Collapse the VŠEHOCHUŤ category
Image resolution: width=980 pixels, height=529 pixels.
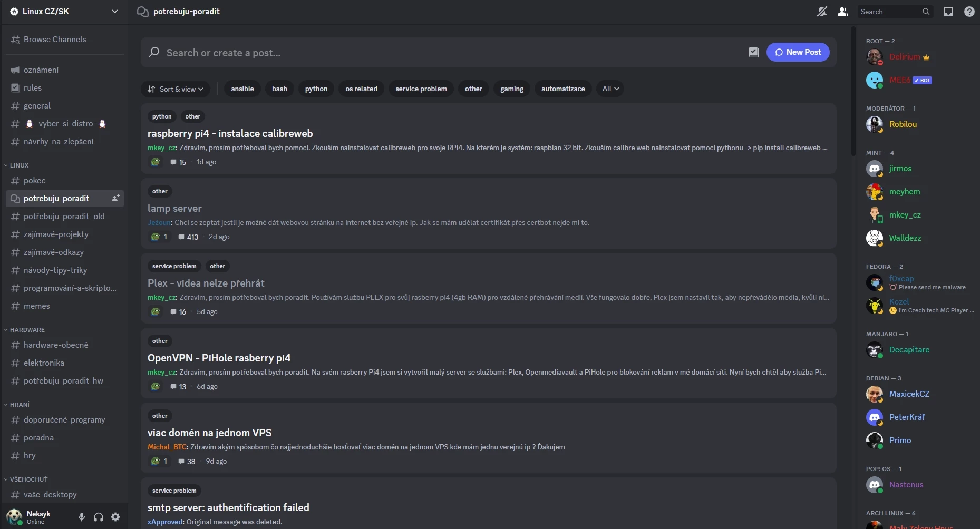pyautogui.click(x=26, y=479)
